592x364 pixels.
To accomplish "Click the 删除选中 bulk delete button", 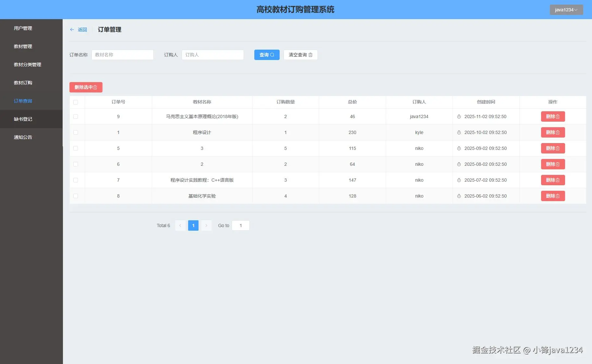I will [x=86, y=87].
